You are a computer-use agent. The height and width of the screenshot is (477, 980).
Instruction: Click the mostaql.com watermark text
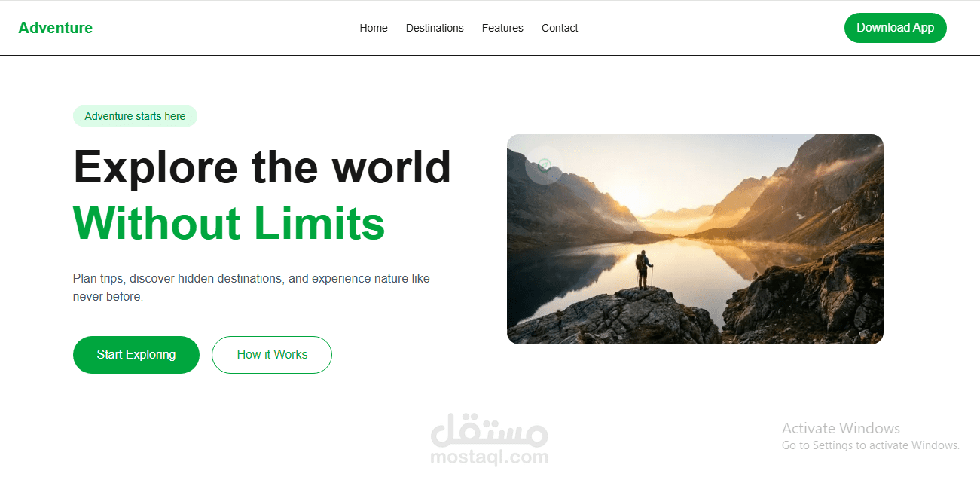tap(490, 457)
